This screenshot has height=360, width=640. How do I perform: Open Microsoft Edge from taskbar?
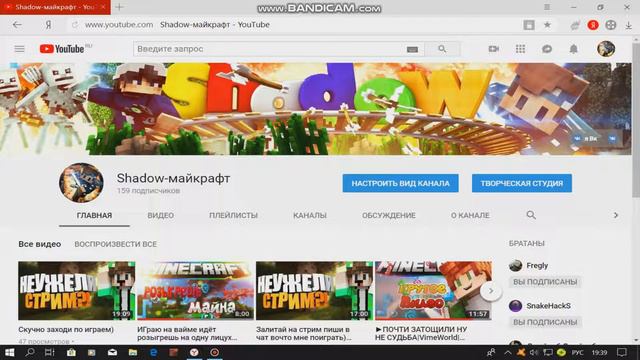[x=153, y=352]
